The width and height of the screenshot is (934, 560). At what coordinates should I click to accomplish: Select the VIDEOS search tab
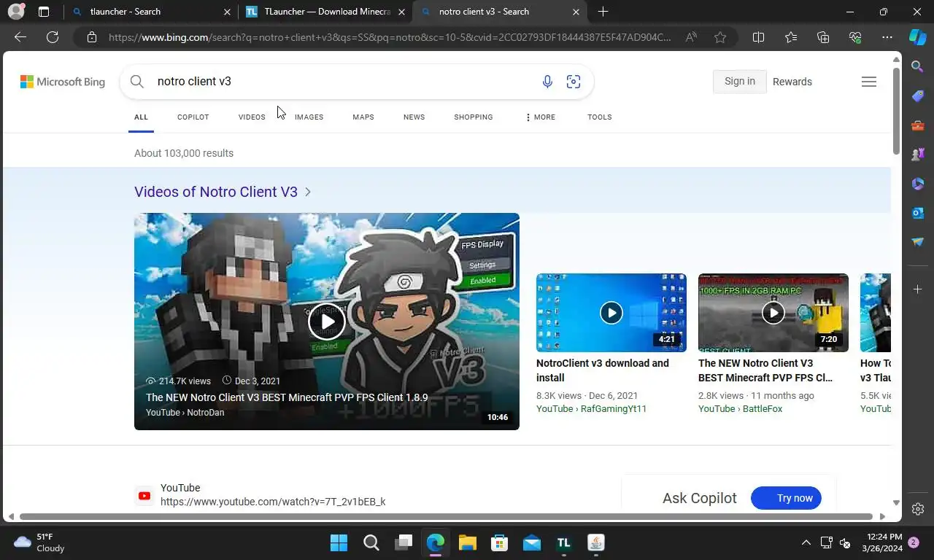[x=252, y=117]
